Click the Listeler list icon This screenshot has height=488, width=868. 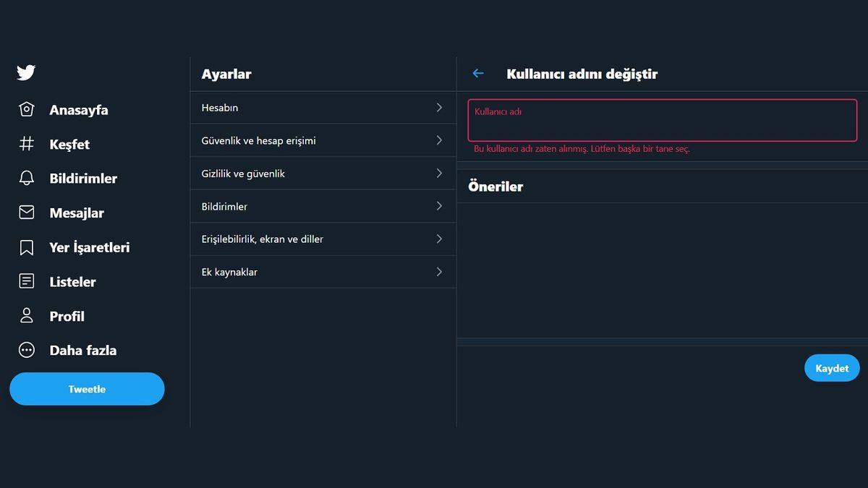point(26,281)
